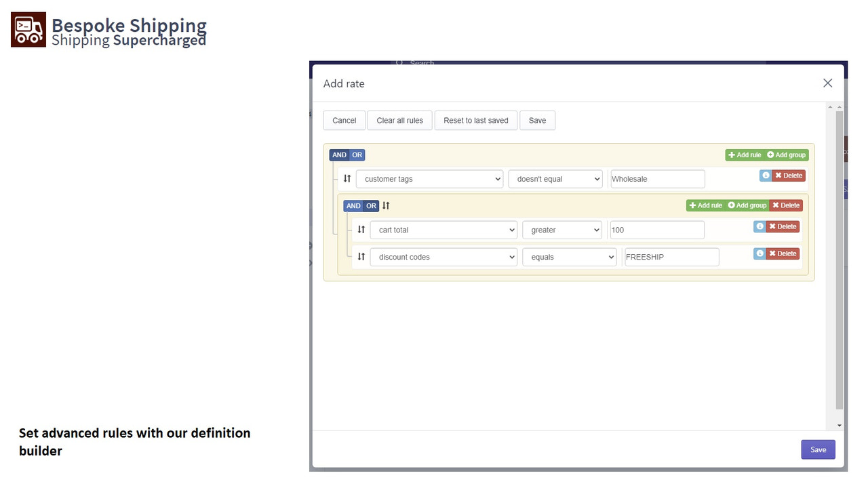Select AND in the top condition group
Screen dimensions: 868x488
(x=339, y=155)
